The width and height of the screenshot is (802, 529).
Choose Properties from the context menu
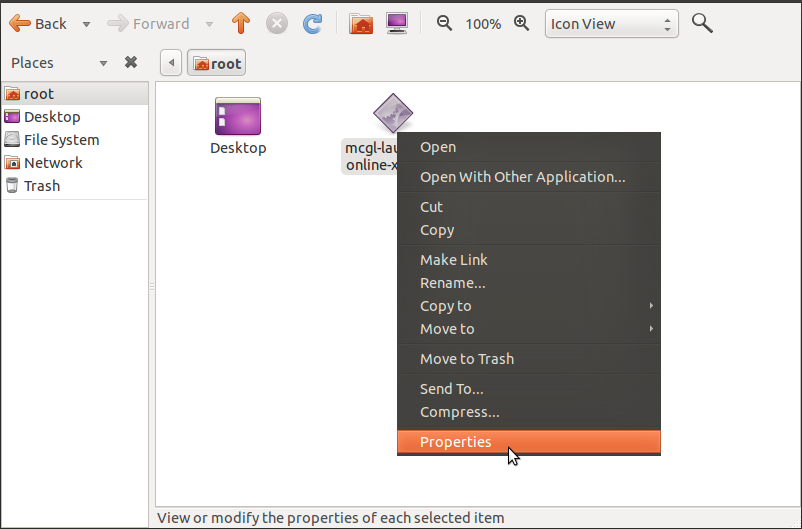pyautogui.click(x=456, y=442)
